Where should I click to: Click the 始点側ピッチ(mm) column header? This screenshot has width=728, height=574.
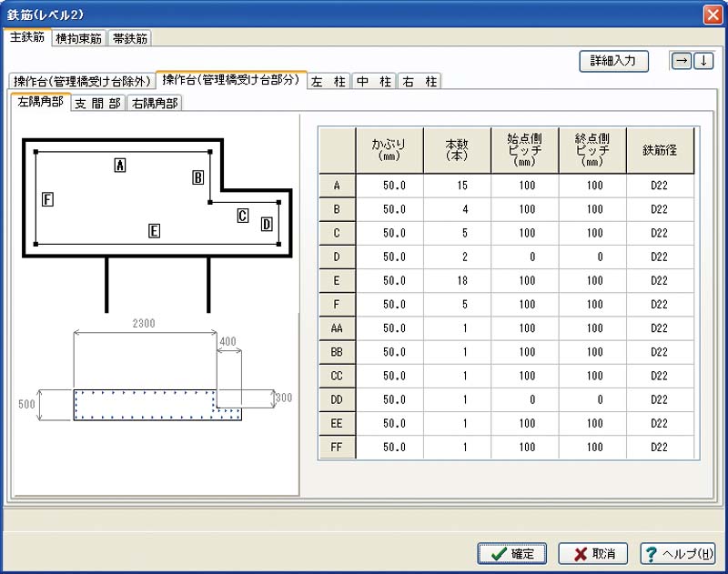[x=525, y=150]
